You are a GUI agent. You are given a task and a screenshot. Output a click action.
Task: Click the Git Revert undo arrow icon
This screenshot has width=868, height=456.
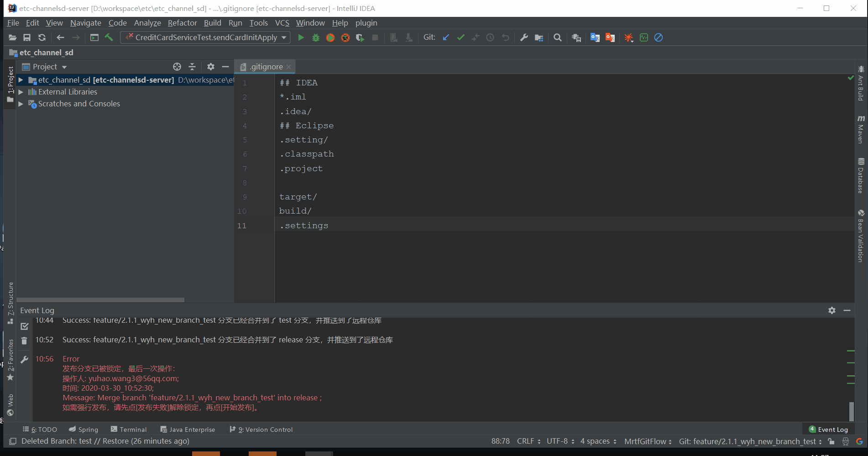tap(505, 37)
